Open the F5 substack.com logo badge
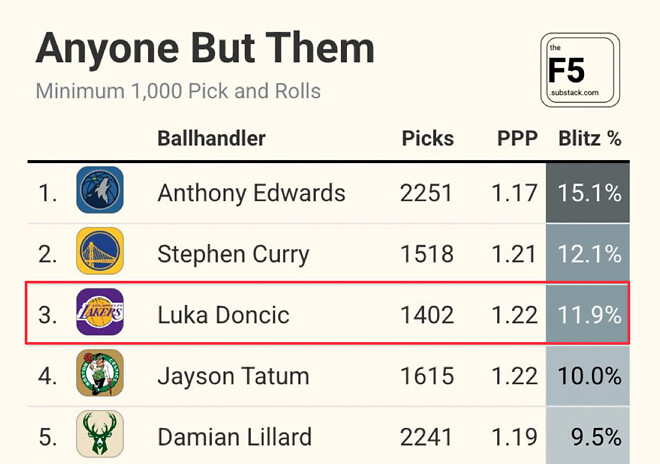This screenshot has width=660, height=464. click(x=580, y=70)
